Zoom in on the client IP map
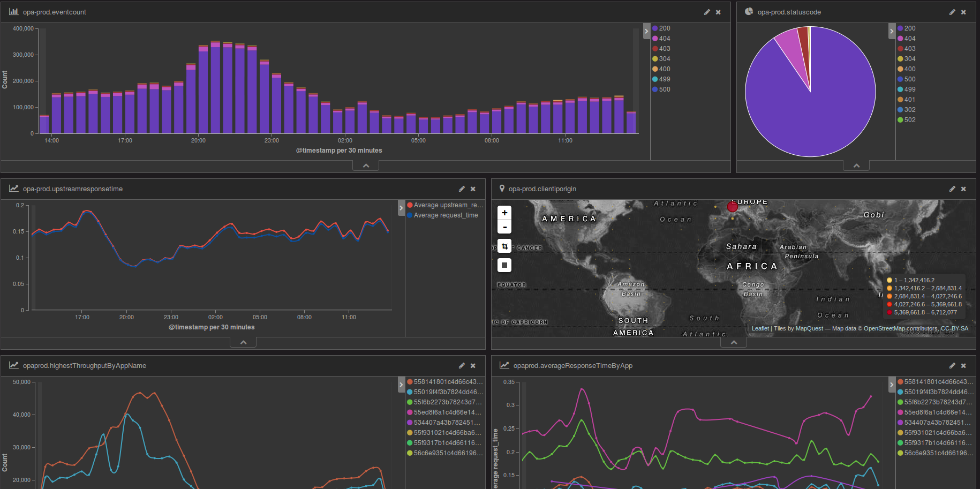980x489 pixels. [x=504, y=213]
